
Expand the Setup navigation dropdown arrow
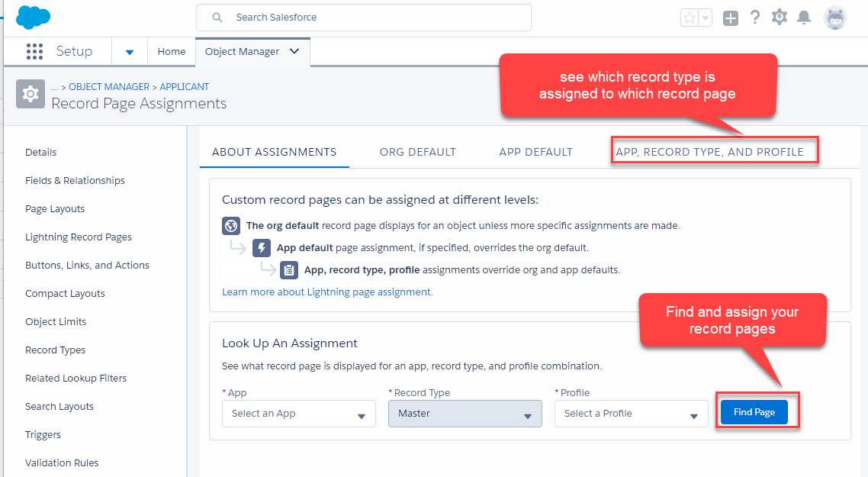pos(130,52)
